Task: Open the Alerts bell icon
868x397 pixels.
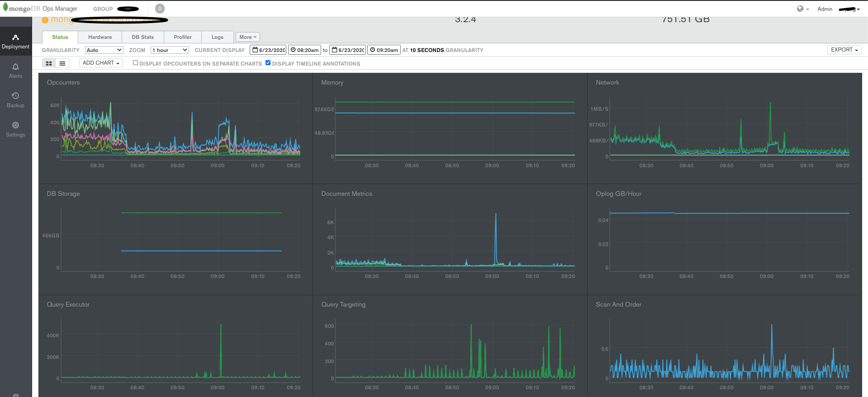Action: [x=15, y=67]
